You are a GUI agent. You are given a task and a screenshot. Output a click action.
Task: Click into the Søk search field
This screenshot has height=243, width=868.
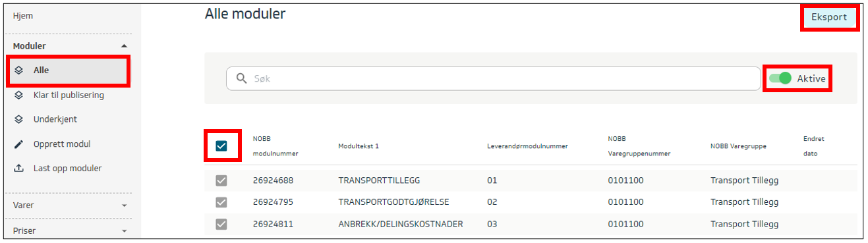click(x=494, y=78)
